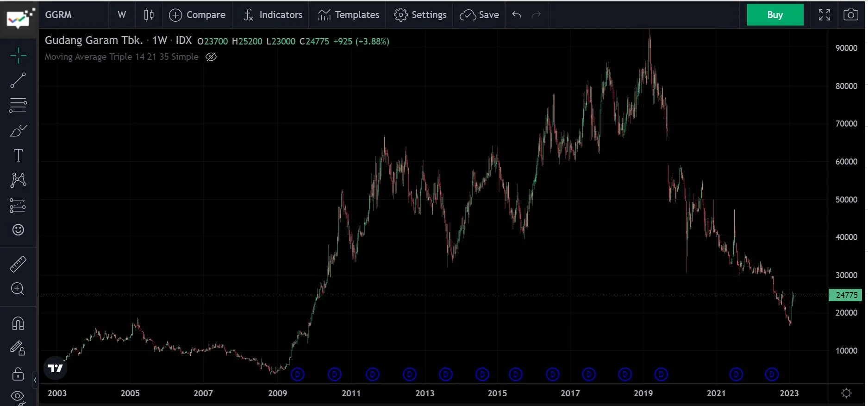Viewport: 868px width, 406px height.
Task: Click the 2023 year label on time axis
Action: click(789, 393)
